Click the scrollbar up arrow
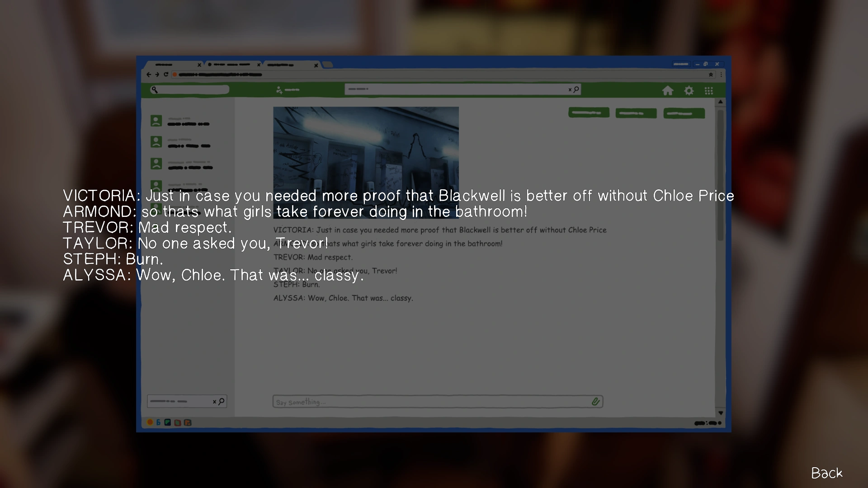868x488 pixels. point(721,102)
